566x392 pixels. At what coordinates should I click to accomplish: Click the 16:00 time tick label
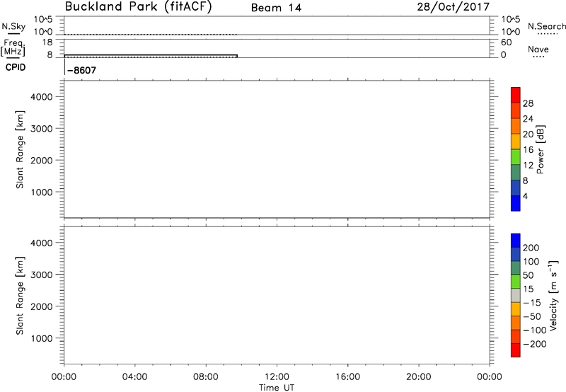tap(347, 377)
